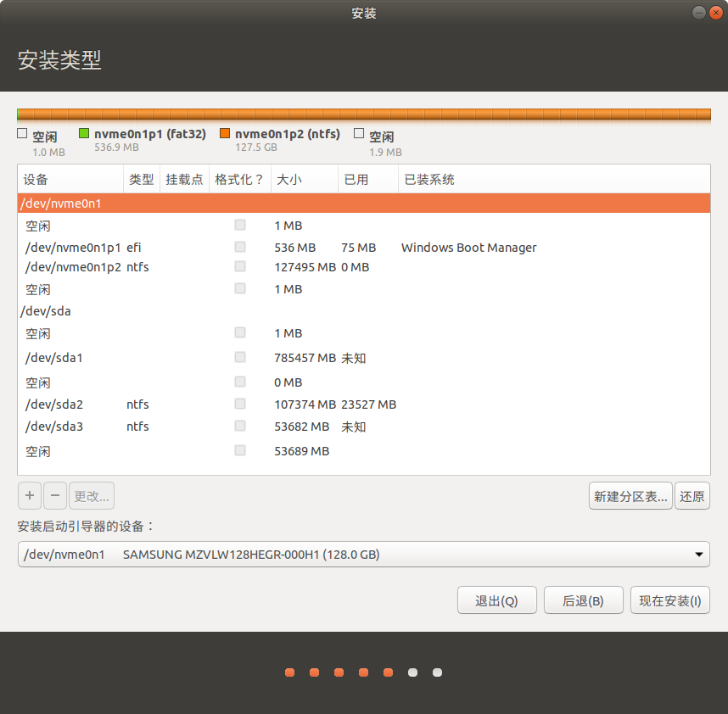Click the white 空闲 1.0 MB legend swatch

[22, 134]
